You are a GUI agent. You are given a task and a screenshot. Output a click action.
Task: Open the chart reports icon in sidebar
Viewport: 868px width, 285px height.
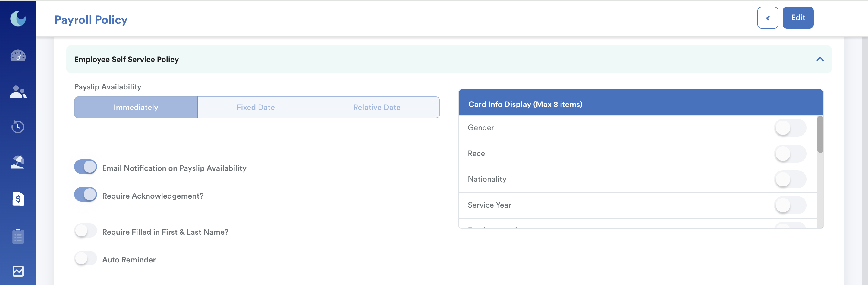tap(18, 271)
